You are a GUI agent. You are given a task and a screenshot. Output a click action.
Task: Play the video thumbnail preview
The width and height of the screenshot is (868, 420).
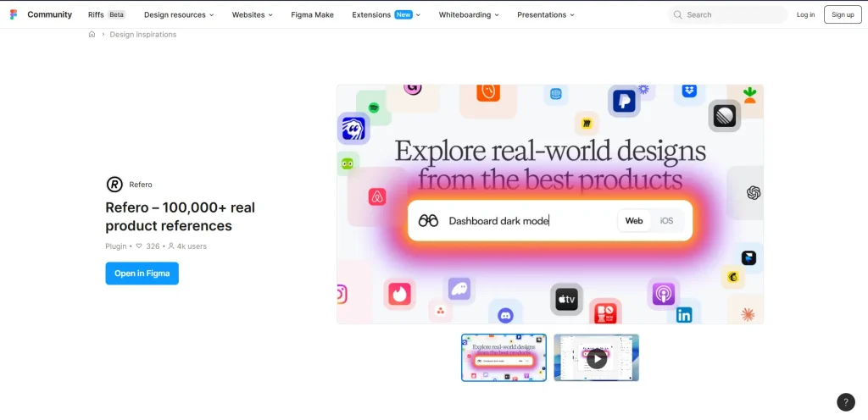coord(596,357)
